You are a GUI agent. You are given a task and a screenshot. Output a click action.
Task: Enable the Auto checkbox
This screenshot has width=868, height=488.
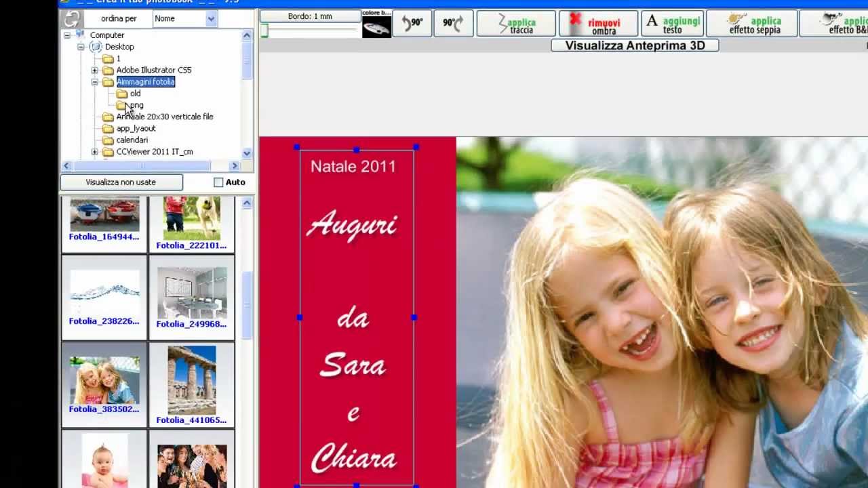tap(218, 182)
